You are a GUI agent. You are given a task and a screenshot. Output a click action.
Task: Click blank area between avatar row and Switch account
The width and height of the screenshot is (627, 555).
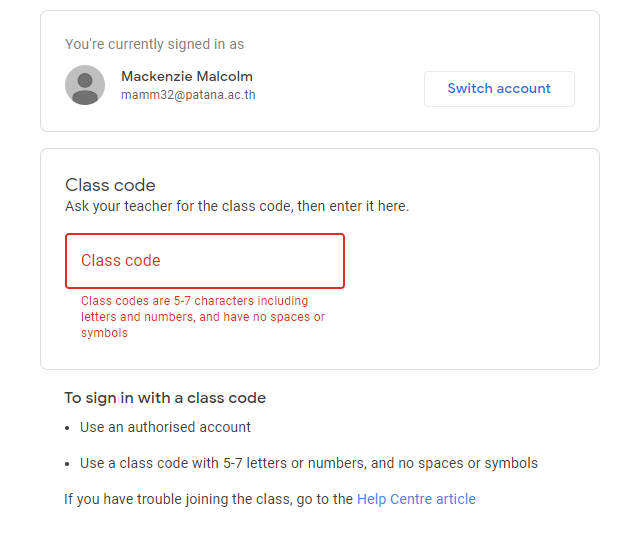pos(340,86)
